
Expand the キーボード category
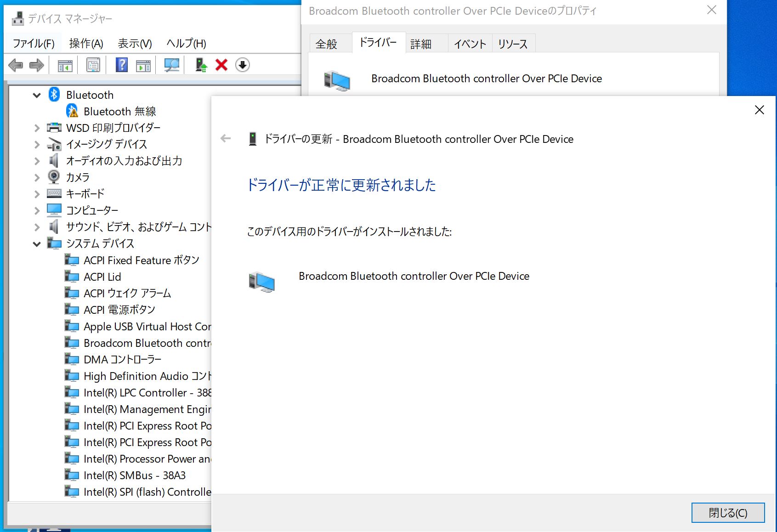coord(37,194)
